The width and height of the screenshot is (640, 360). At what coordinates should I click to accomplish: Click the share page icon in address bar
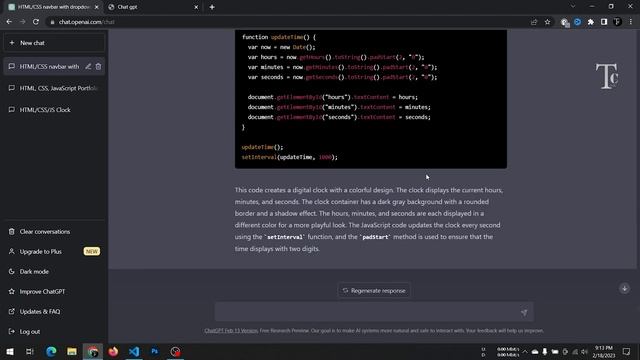coord(534,22)
